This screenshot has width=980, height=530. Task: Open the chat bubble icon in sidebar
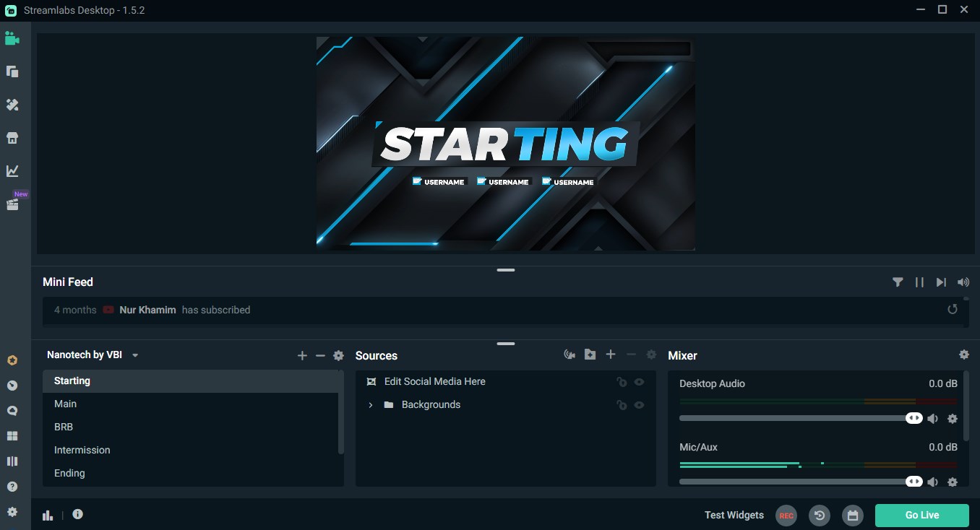12,411
